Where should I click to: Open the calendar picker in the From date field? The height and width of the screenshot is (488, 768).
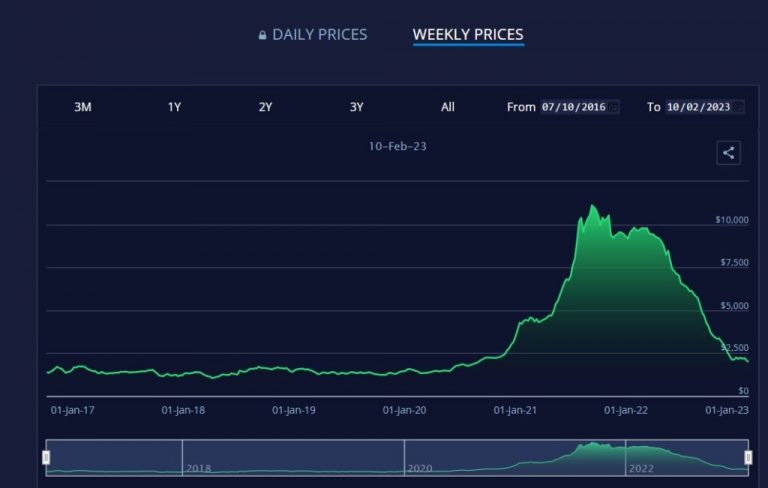pos(614,107)
